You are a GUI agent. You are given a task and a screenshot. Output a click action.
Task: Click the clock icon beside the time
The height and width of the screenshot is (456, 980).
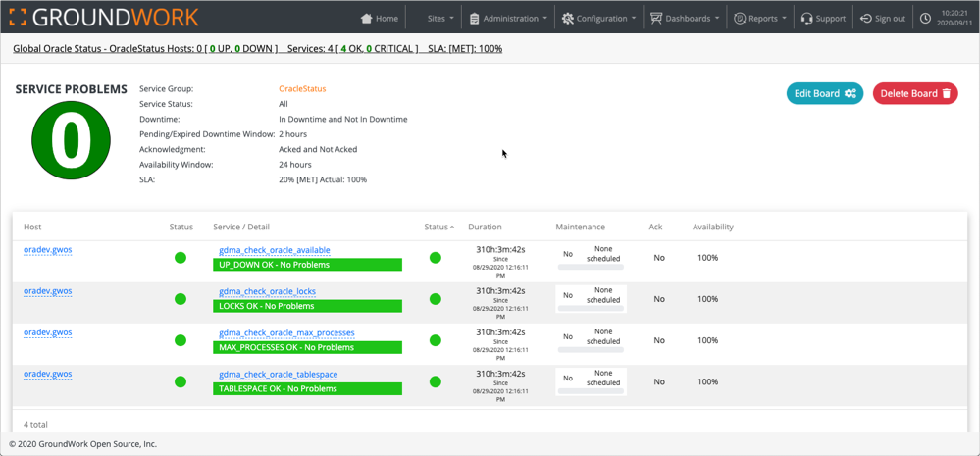(x=926, y=18)
